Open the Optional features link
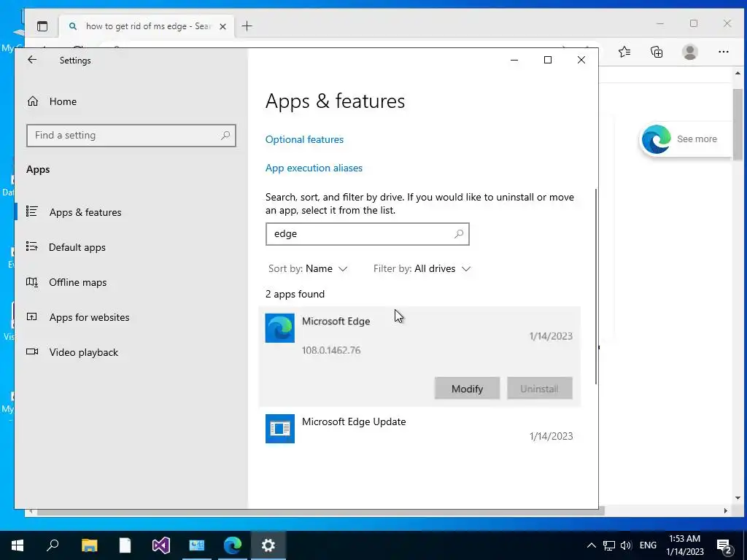 click(304, 139)
